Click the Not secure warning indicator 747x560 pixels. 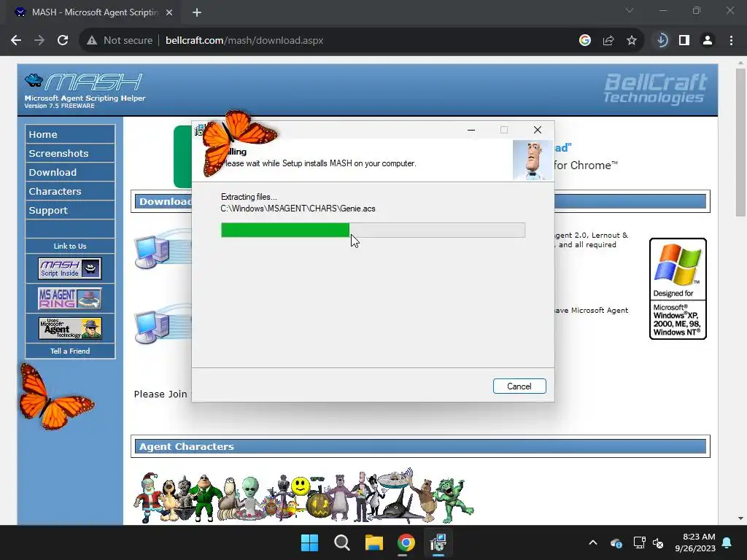[120, 41]
